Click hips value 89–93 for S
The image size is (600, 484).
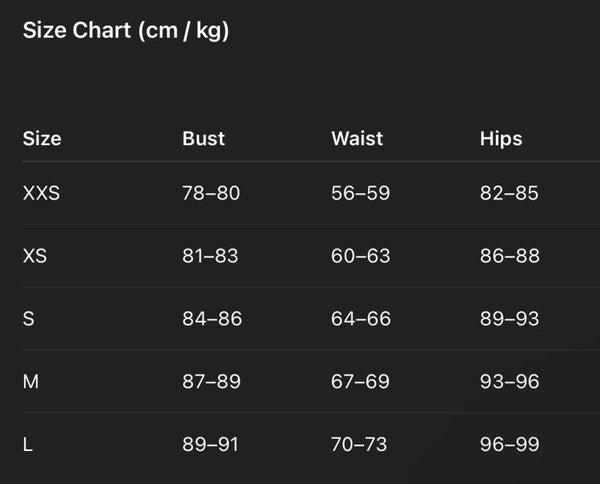pos(509,319)
